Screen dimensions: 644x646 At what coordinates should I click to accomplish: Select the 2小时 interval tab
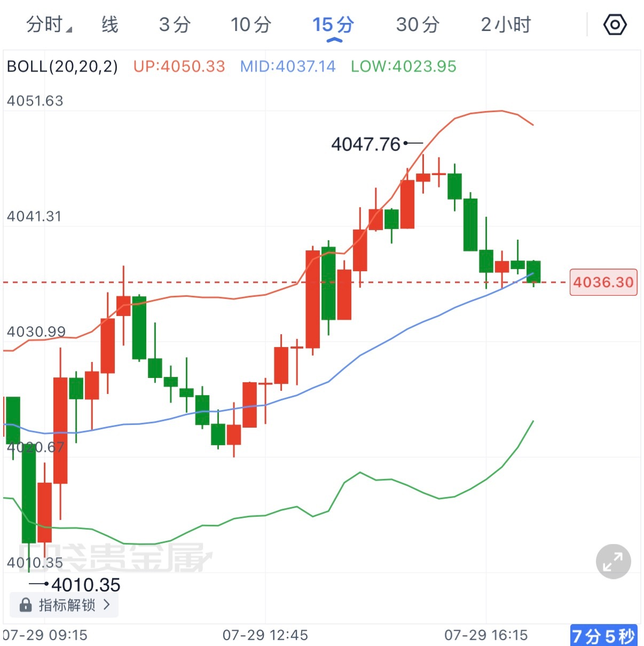(x=506, y=25)
